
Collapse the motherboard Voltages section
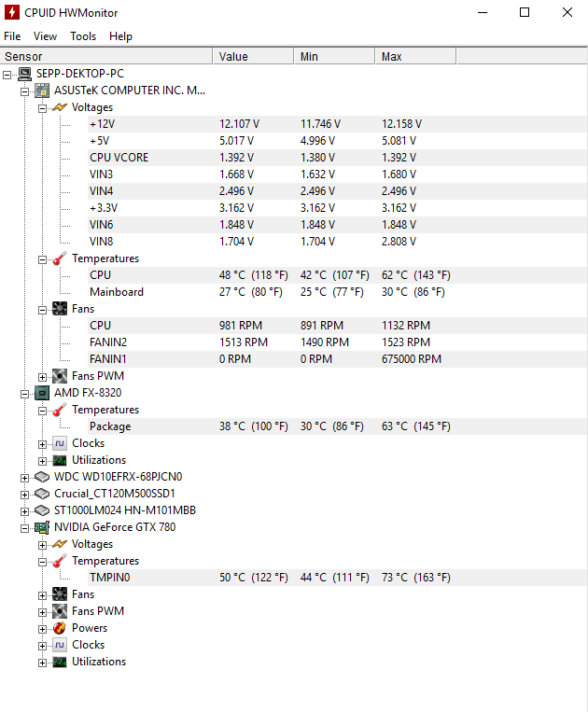coord(42,108)
